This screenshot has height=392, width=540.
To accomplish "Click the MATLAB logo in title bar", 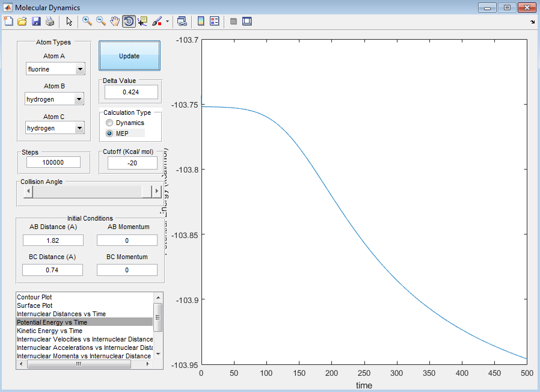I will tap(8, 7).
